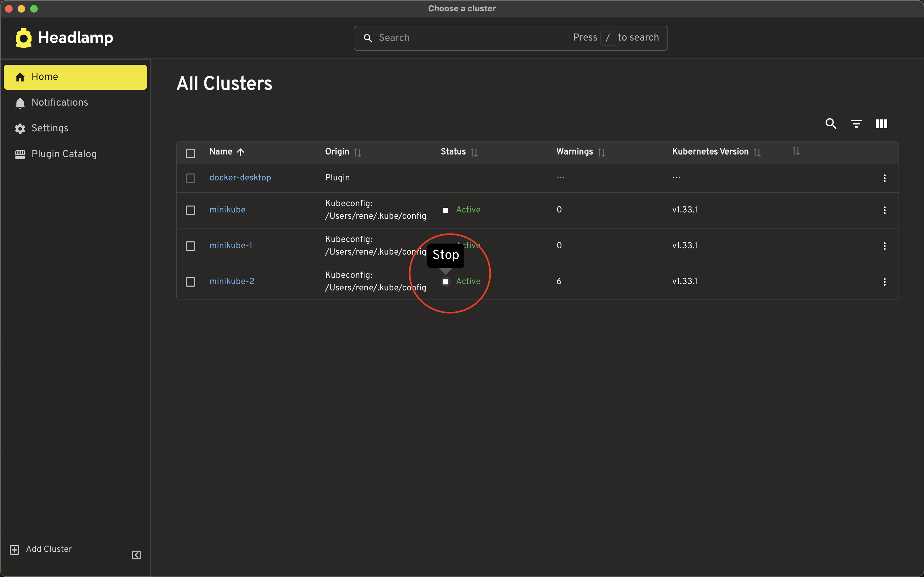Image resolution: width=924 pixels, height=577 pixels.
Task: Open the Plugin Catalog
Action: 64,154
